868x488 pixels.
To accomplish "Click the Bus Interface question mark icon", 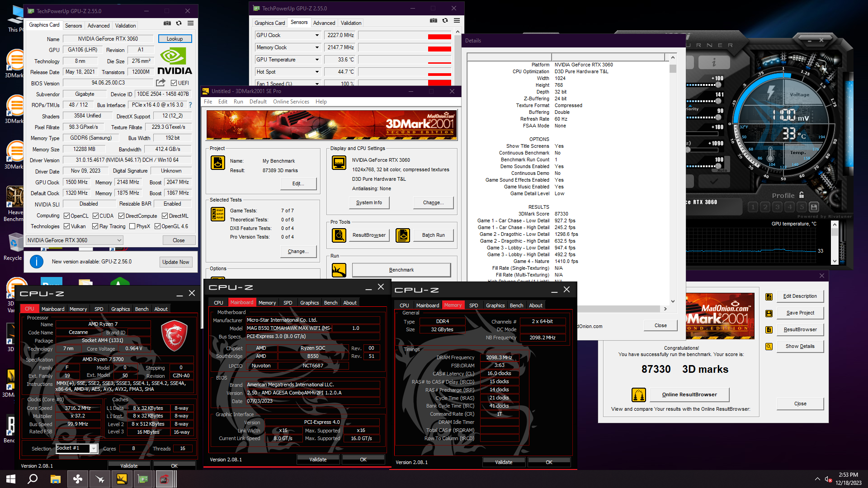I will pos(190,105).
